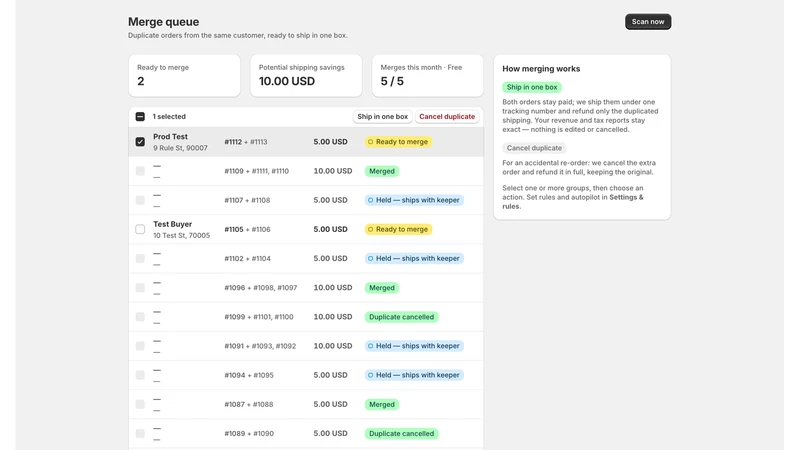Image resolution: width=800 pixels, height=450 pixels.
Task: Check the Test Buyer row checkbox
Action: 140,229
